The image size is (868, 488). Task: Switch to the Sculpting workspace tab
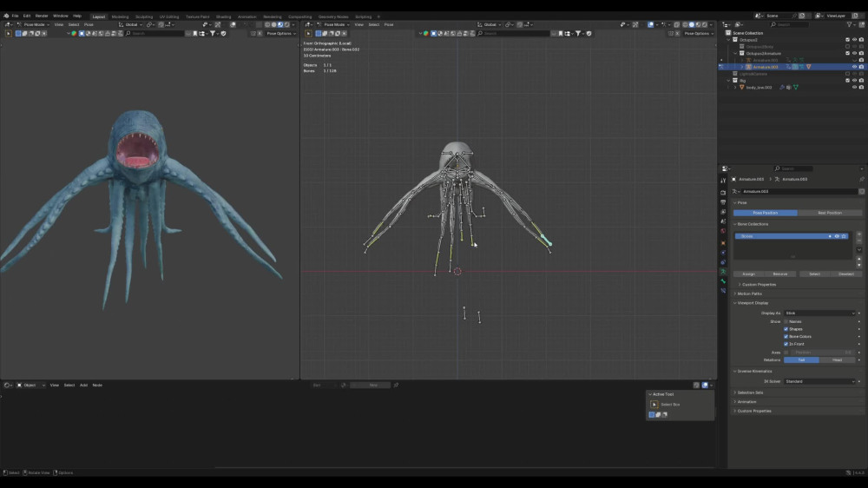(144, 16)
